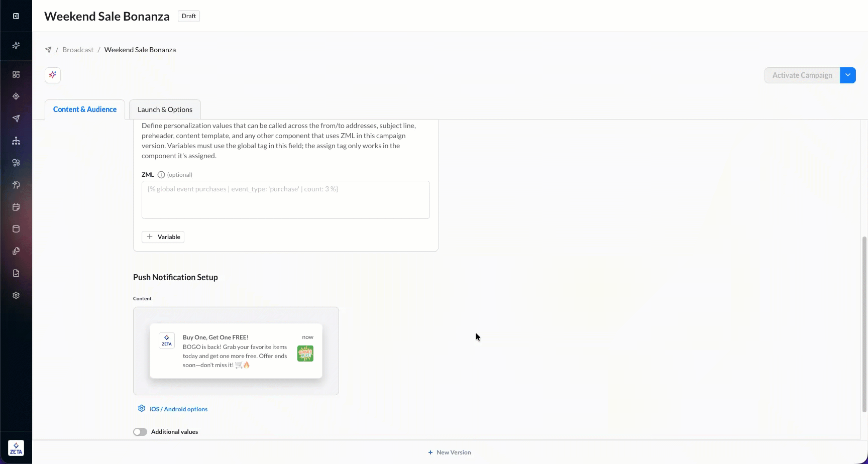This screenshot has height=464, width=868.
Task: Open the AI sparkle icon in sidebar
Action: coord(16,46)
